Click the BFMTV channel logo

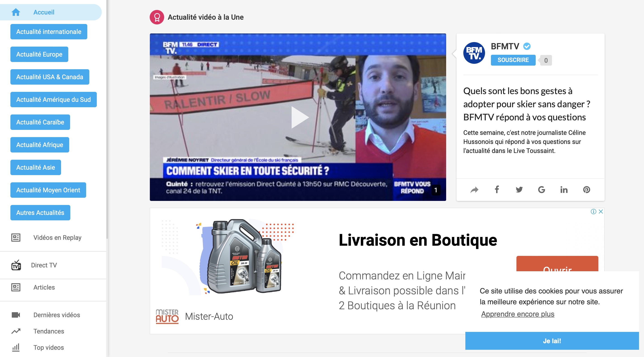click(474, 53)
